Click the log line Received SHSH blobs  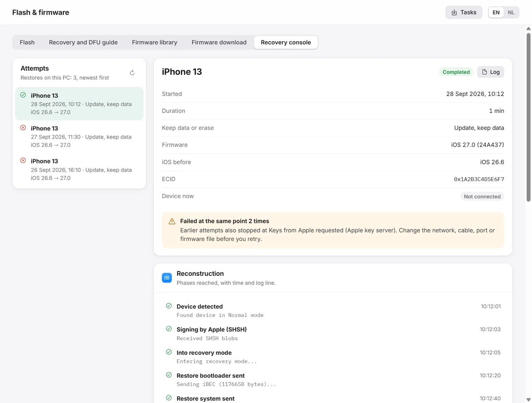point(207,338)
